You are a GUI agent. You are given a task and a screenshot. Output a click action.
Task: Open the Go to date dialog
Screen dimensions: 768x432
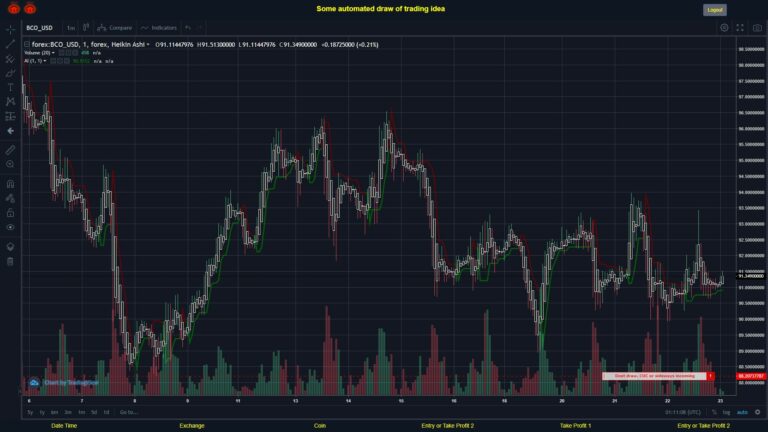128,412
